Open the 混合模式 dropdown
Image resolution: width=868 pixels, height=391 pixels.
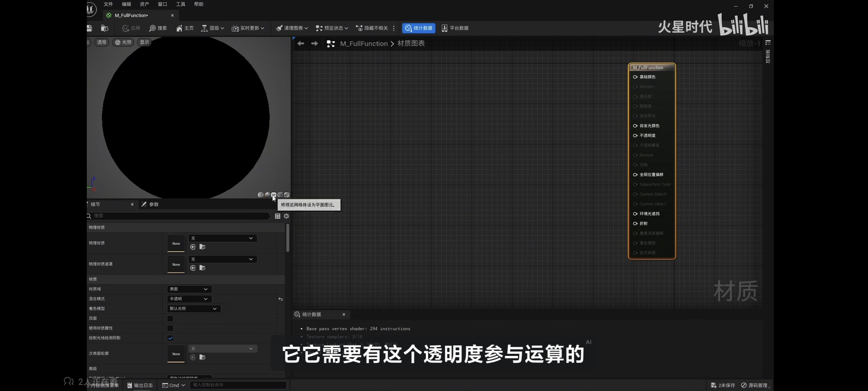click(189, 299)
